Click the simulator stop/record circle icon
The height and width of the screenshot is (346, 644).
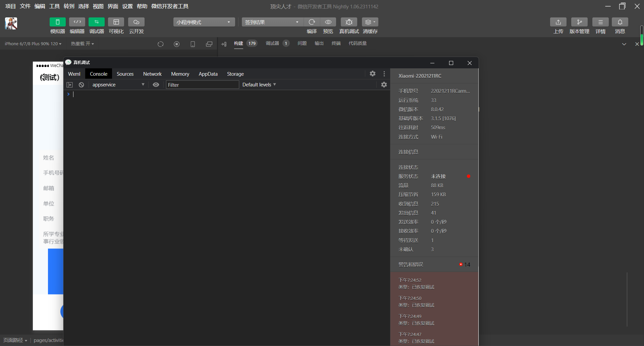177,44
